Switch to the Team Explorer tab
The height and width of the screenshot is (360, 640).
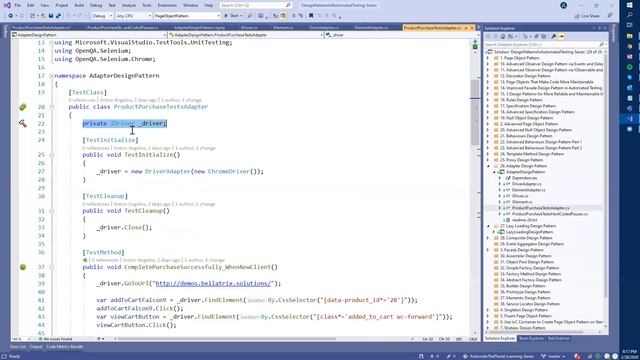(x=531, y=338)
